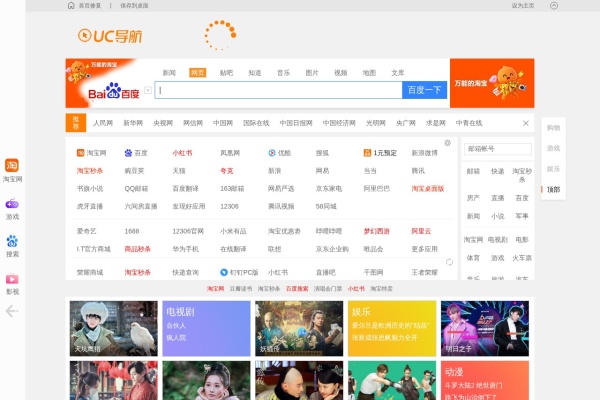Click the refresh icon at the site grid's right edge
600x400 pixels.
coord(449,262)
